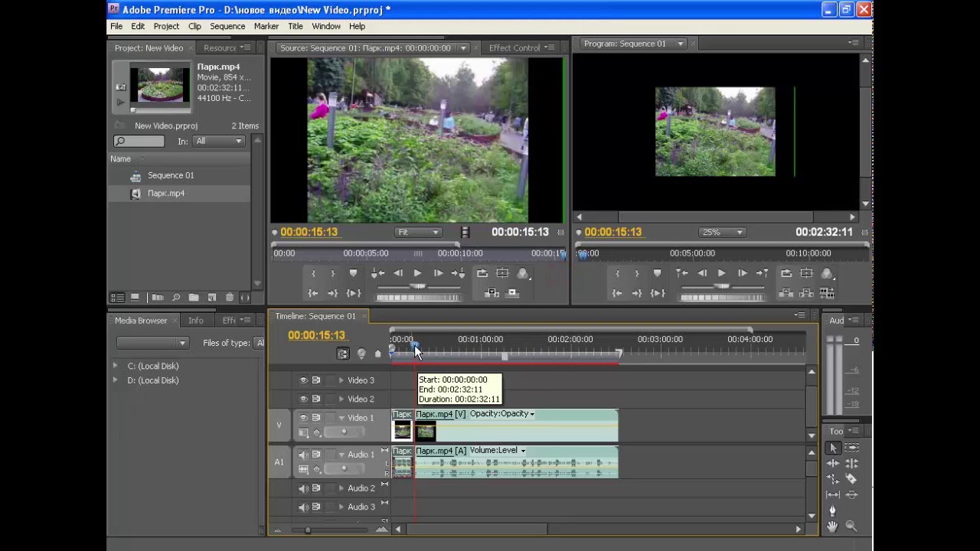Toggle Sync Lock on Video 3 track
This screenshot has height=551, width=980.
tap(315, 380)
